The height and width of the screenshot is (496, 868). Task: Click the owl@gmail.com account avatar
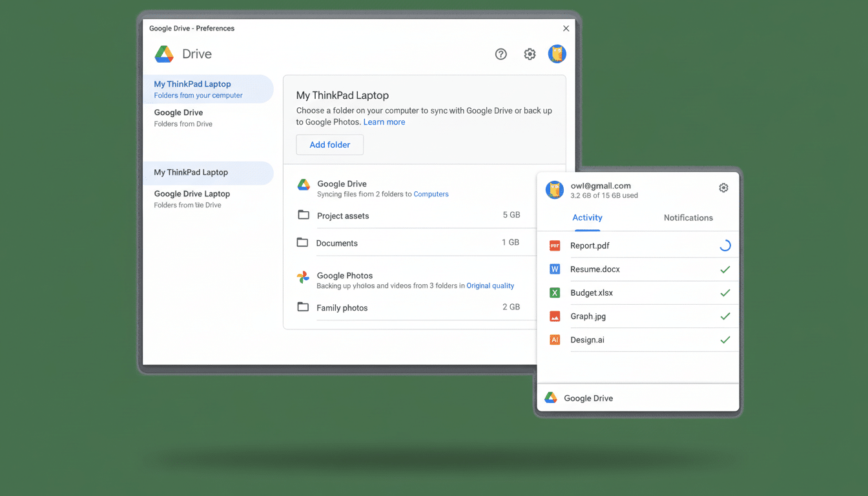tap(554, 190)
